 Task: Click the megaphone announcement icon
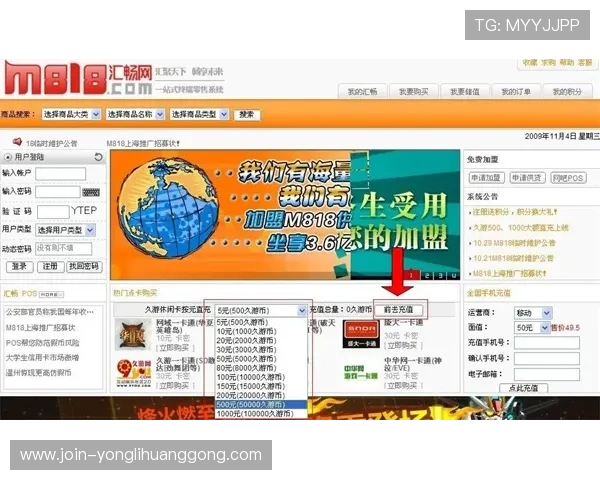17,142
